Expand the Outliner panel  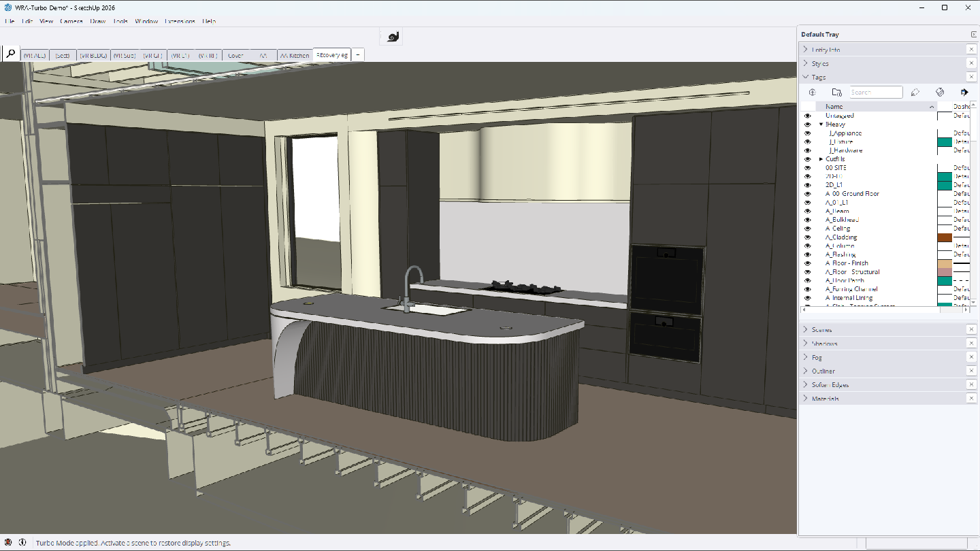tap(806, 371)
